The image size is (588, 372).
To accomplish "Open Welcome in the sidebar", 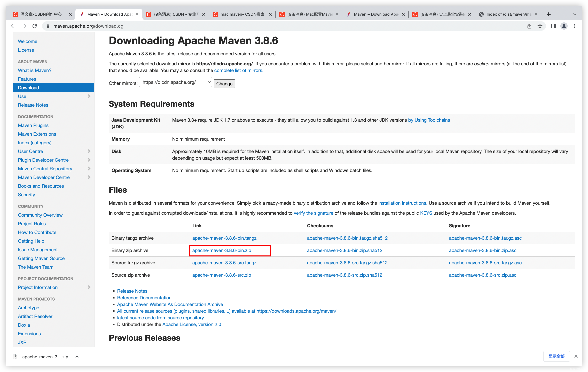I will coord(28,41).
